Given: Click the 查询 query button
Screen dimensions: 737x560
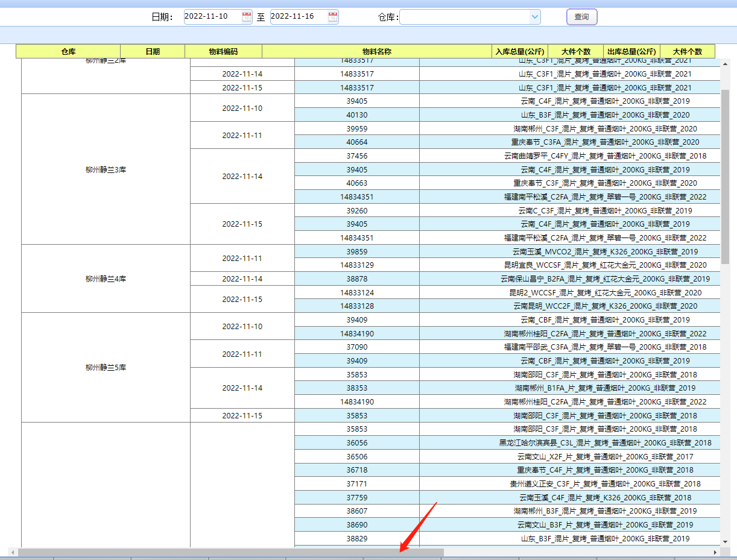Looking at the screenshot, I should point(581,17).
